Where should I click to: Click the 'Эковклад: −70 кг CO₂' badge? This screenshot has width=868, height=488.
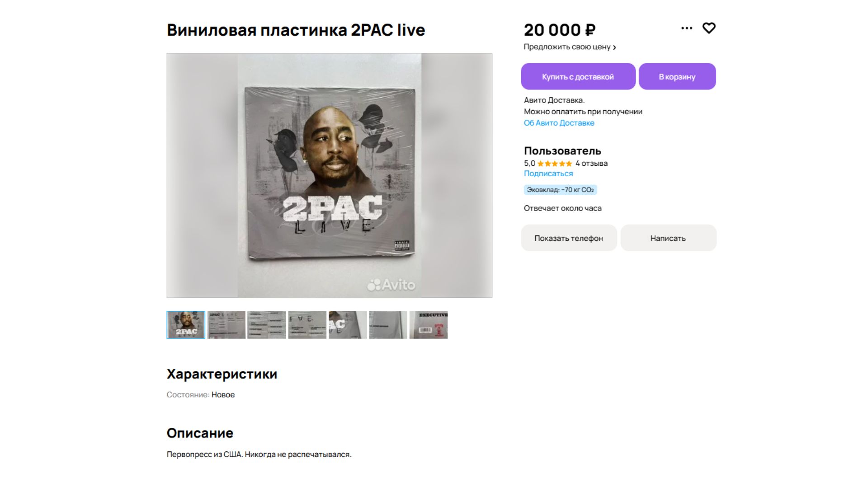pyautogui.click(x=561, y=190)
